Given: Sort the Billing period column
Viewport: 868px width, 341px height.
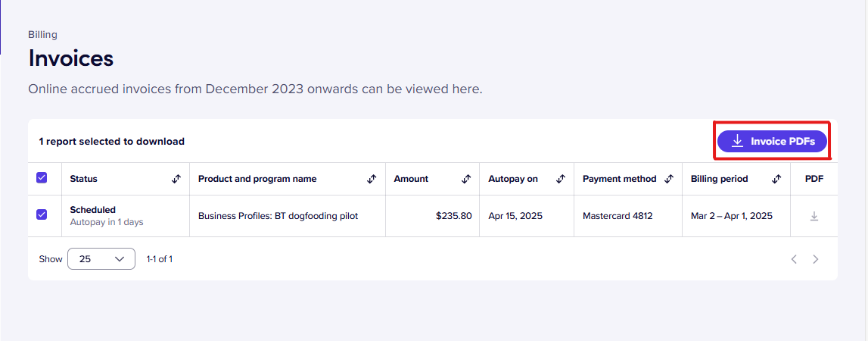Looking at the screenshot, I should [x=776, y=179].
